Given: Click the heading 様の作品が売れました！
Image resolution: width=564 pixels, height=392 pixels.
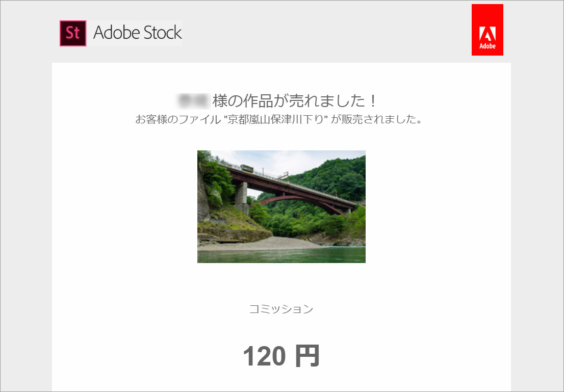Looking at the screenshot, I should [x=294, y=101].
